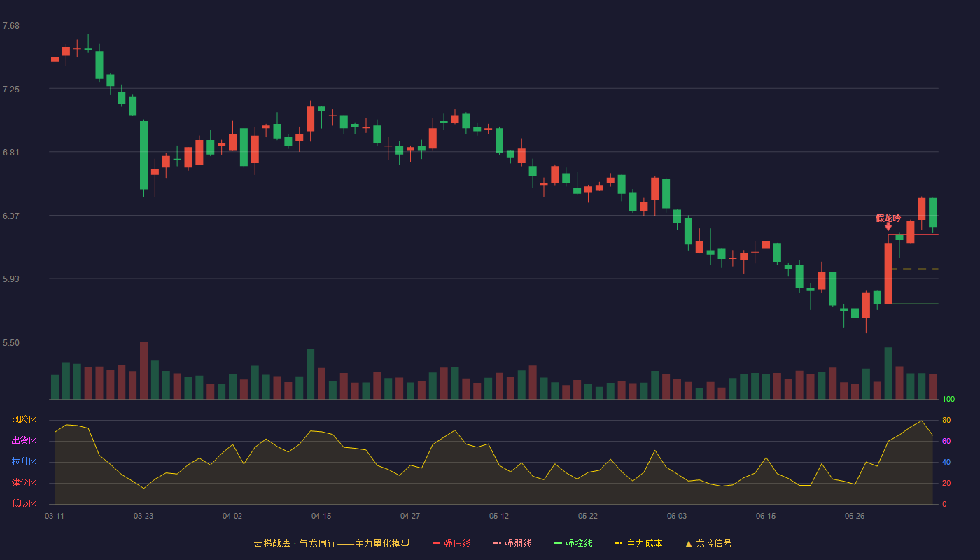The image size is (980, 560).
Task: Toggle the 强压线 legend label
Action: (457, 544)
